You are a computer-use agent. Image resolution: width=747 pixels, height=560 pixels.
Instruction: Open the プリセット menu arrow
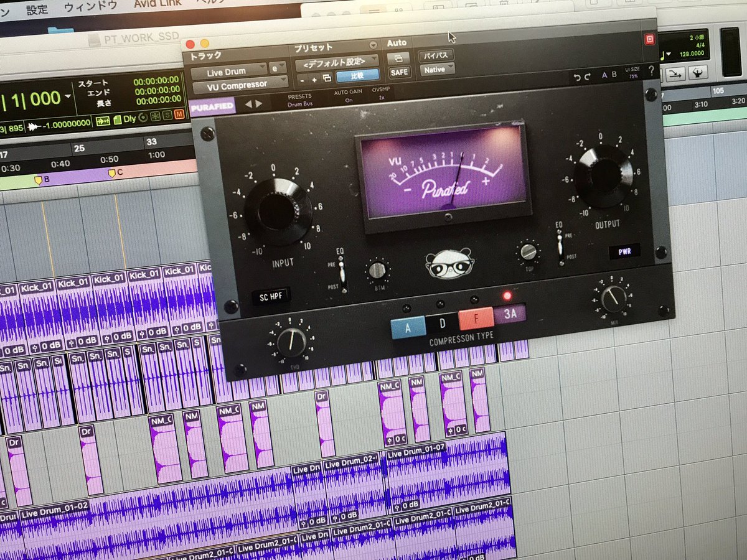(373, 45)
